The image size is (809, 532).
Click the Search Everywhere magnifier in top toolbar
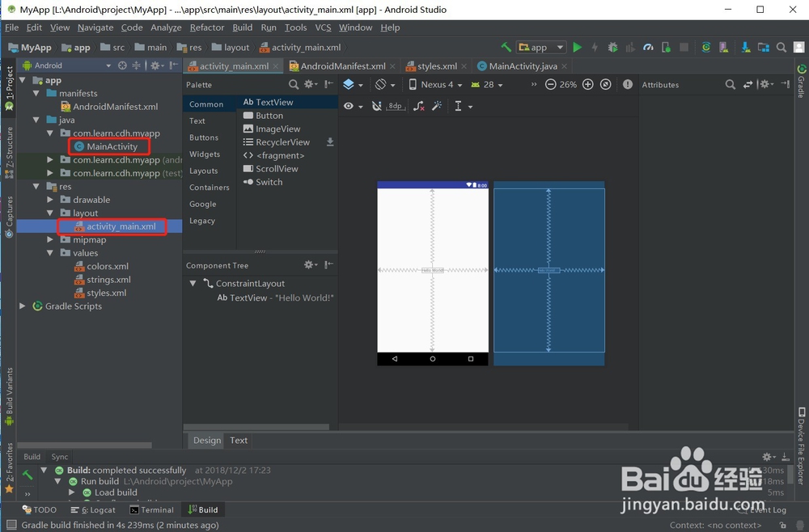781,48
